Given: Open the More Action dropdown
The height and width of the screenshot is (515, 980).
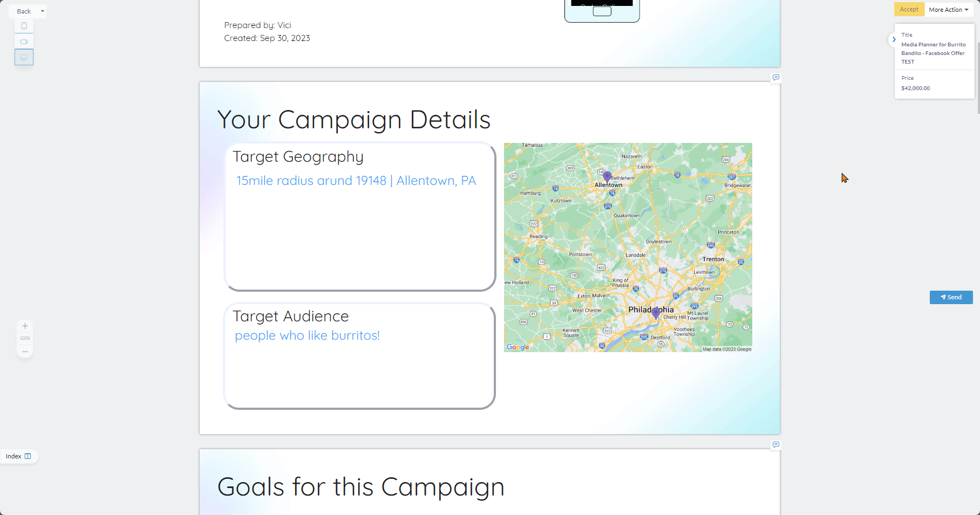Looking at the screenshot, I should coord(948,10).
